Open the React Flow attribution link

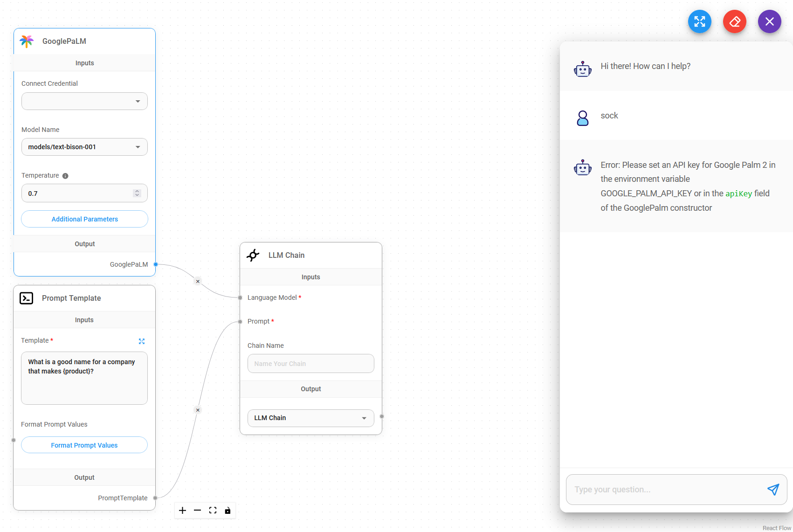click(777, 528)
